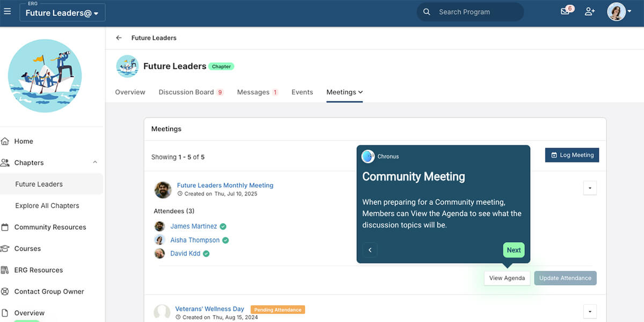Open the Future Leaders@ program switcher
This screenshot has height=322, width=644.
tap(62, 11)
